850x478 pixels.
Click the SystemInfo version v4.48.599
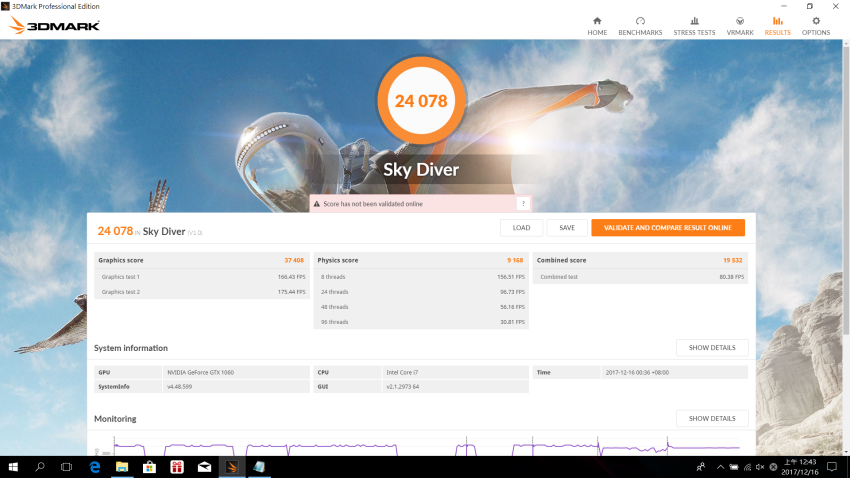click(x=179, y=386)
